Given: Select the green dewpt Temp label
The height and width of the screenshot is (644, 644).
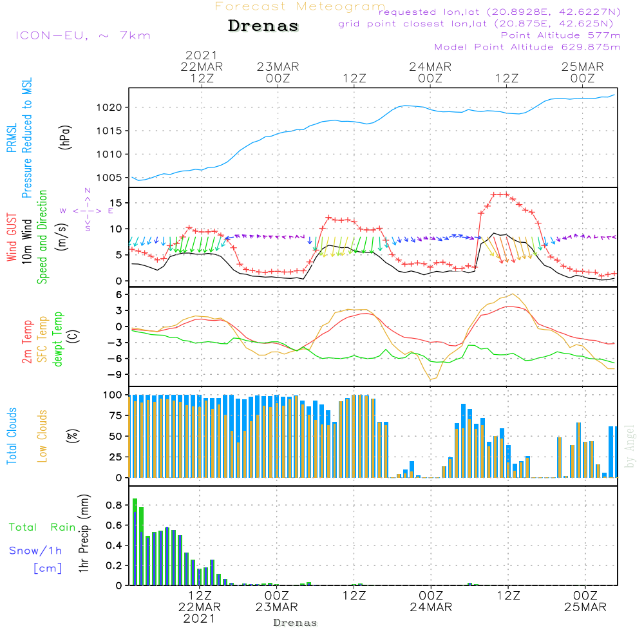Looking at the screenshot, I should pyautogui.click(x=58, y=339).
